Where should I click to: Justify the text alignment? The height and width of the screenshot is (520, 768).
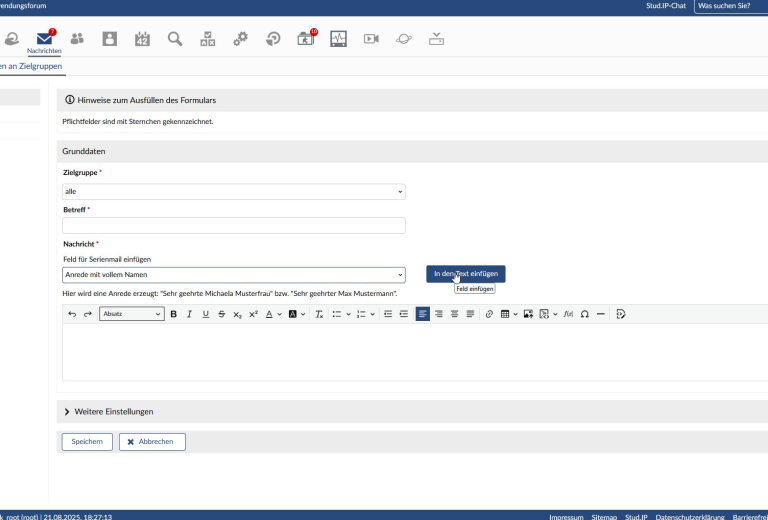pos(470,314)
